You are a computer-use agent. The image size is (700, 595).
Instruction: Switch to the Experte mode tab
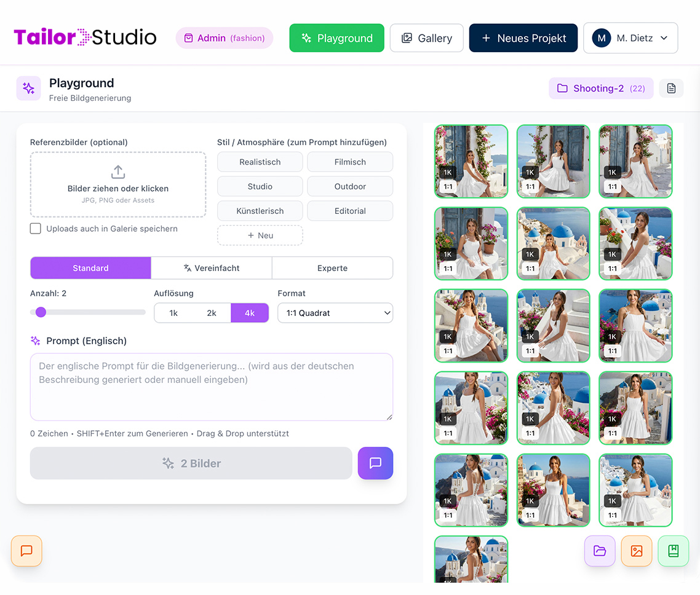tap(332, 268)
